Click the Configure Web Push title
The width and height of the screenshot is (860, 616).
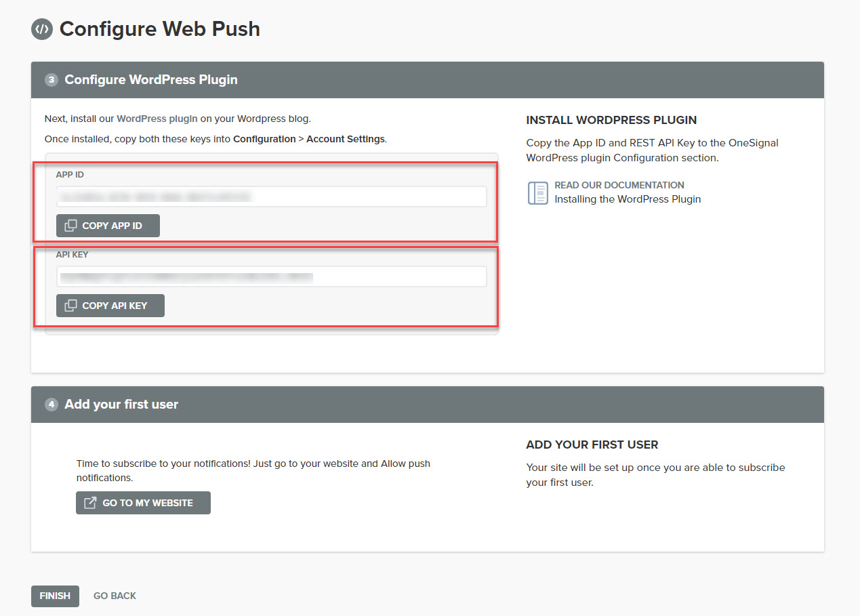click(x=160, y=29)
